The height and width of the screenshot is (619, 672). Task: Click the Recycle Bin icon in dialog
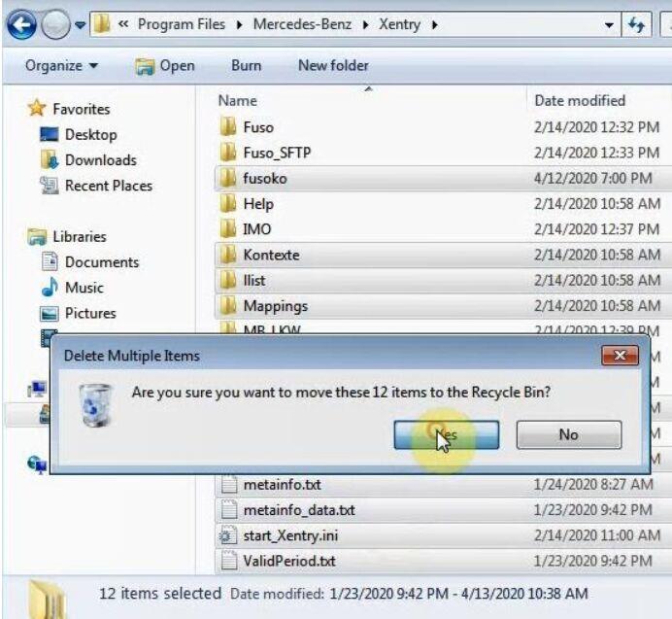96,405
